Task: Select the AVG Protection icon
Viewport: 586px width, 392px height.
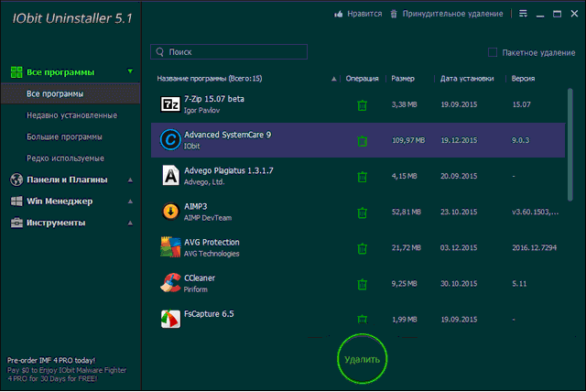Action: 170,247
